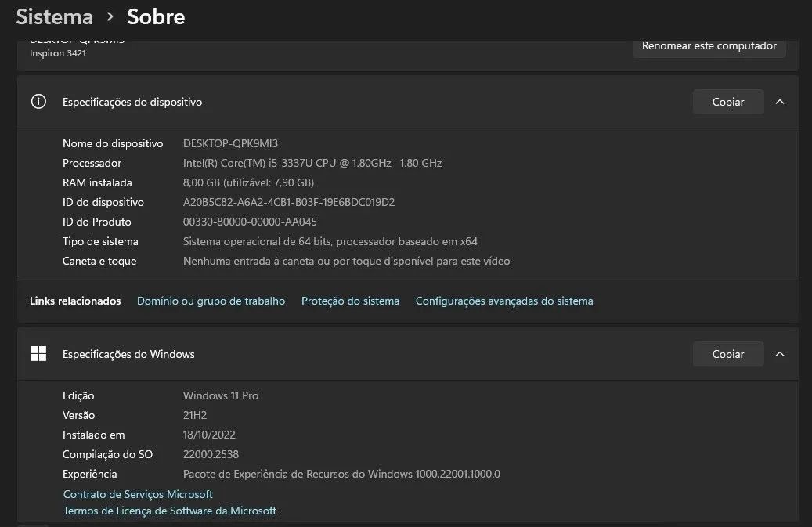Copy Windows specs with the lower Copiar button
Viewport: 812px width, 527px height.
click(x=727, y=354)
